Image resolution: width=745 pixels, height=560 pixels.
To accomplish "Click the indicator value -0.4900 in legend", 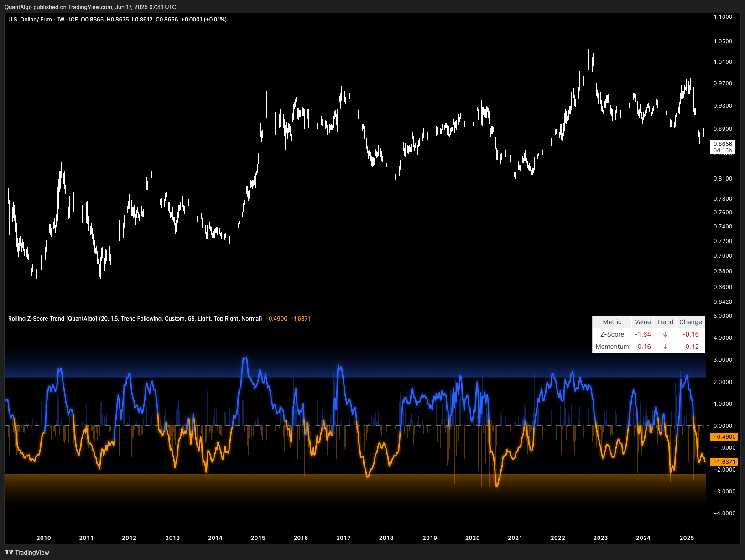I will (276, 319).
